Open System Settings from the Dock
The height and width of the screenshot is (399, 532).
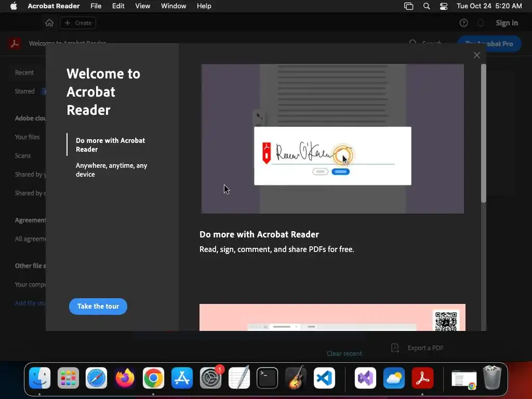[210, 378]
